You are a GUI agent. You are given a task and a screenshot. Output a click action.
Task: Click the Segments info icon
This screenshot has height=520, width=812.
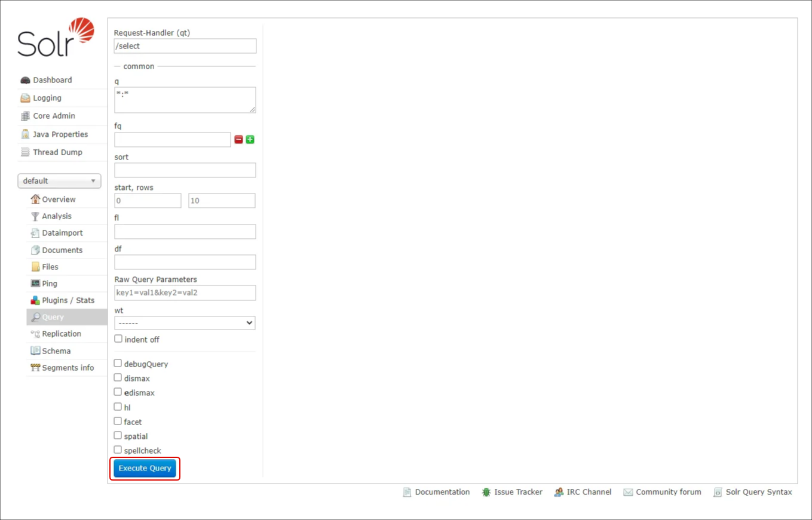(x=35, y=368)
